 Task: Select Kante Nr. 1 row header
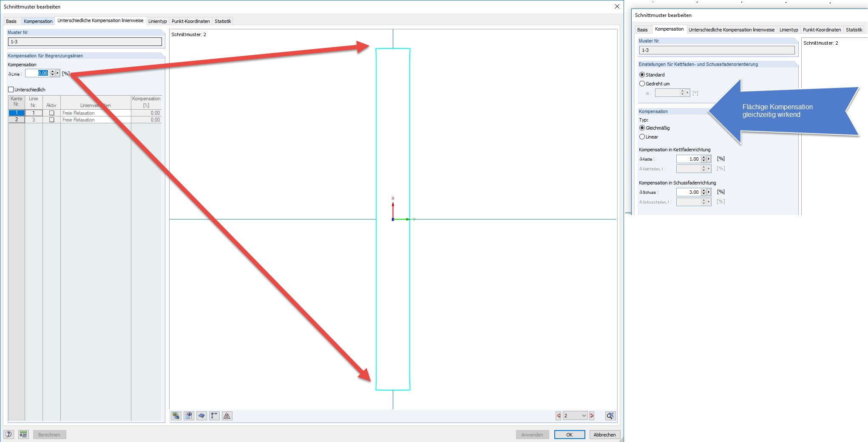(17, 113)
